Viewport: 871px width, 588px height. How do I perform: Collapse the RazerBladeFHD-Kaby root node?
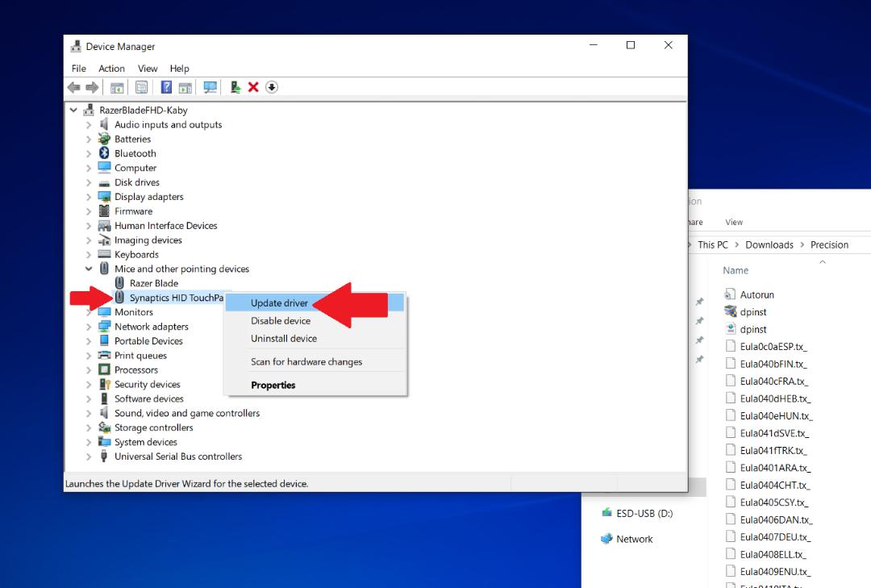73,110
